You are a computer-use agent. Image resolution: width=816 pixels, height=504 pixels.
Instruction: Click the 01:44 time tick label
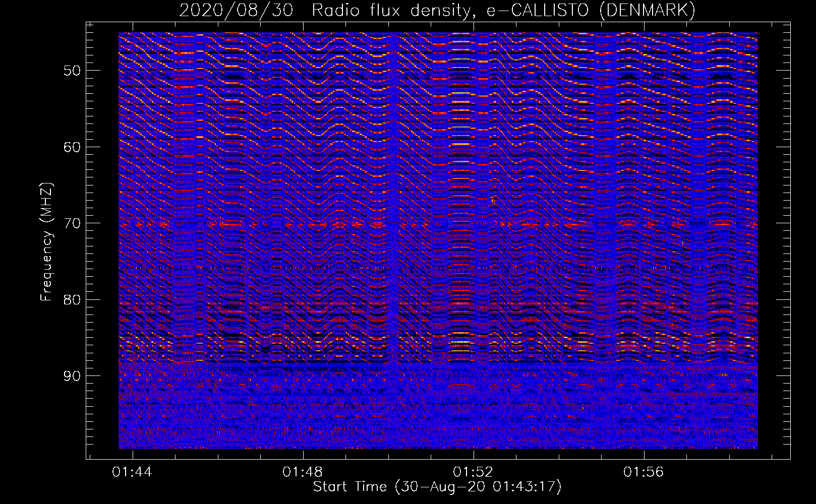132,472
